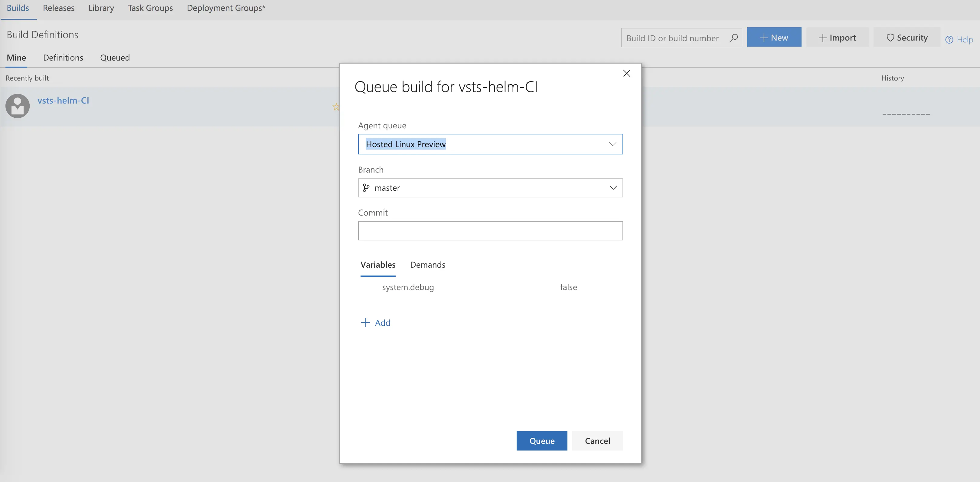Click the vsts-helm-CI avatar icon
The height and width of the screenshot is (482, 980).
pos(18,106)
